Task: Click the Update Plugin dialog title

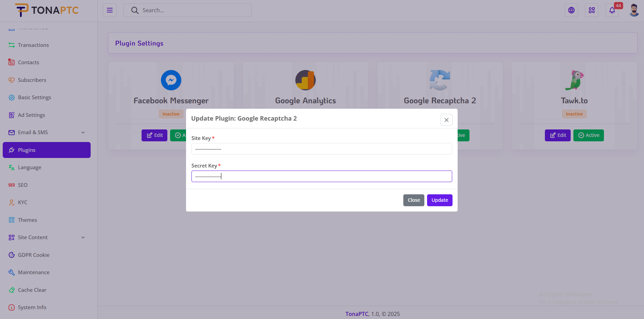Action: [244, 119]
